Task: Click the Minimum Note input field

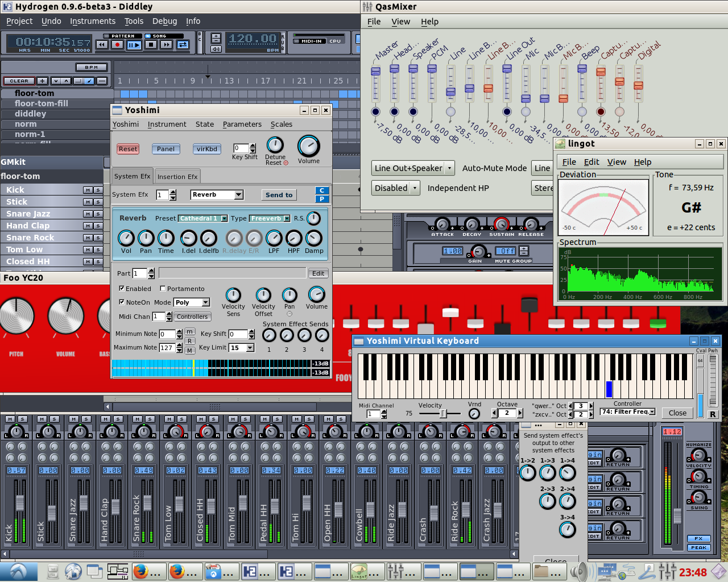Action: (167, 334)
